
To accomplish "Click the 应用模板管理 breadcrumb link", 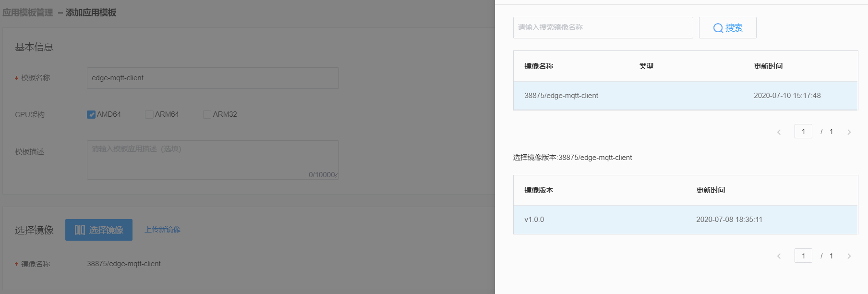I will 28,12.
